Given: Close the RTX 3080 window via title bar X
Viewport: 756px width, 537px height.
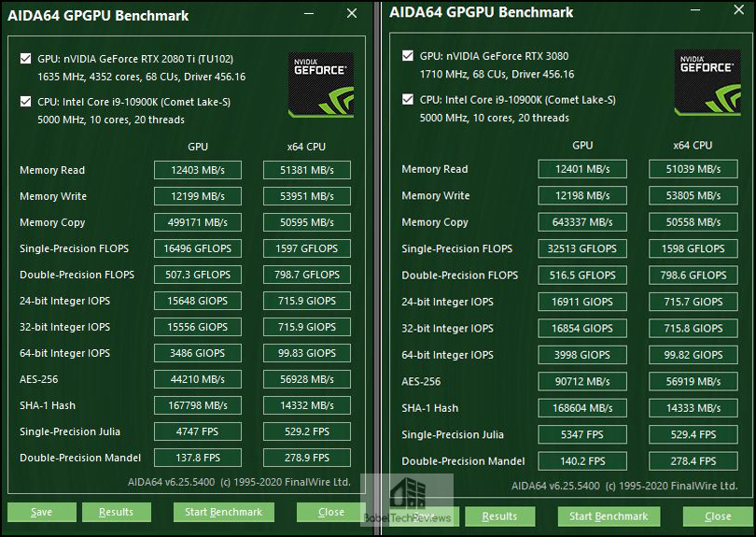Looking at the screenshot, I should tap(738, 9).
